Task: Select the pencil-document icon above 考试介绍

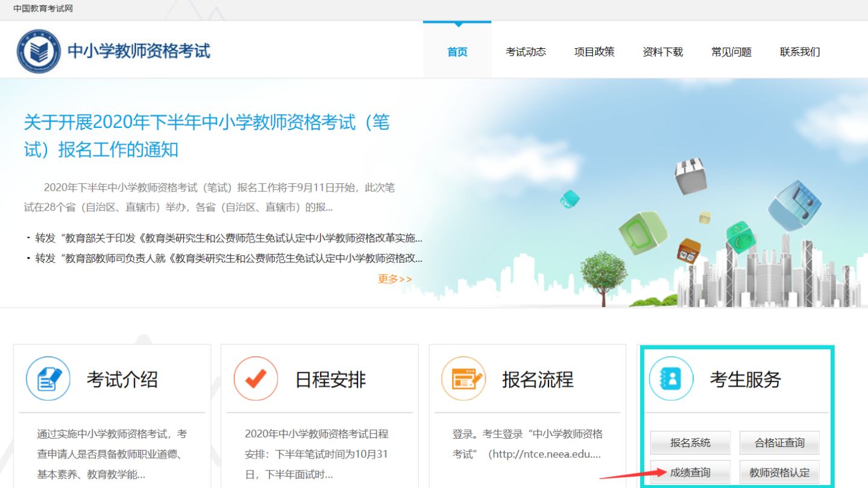Action: 49,378
